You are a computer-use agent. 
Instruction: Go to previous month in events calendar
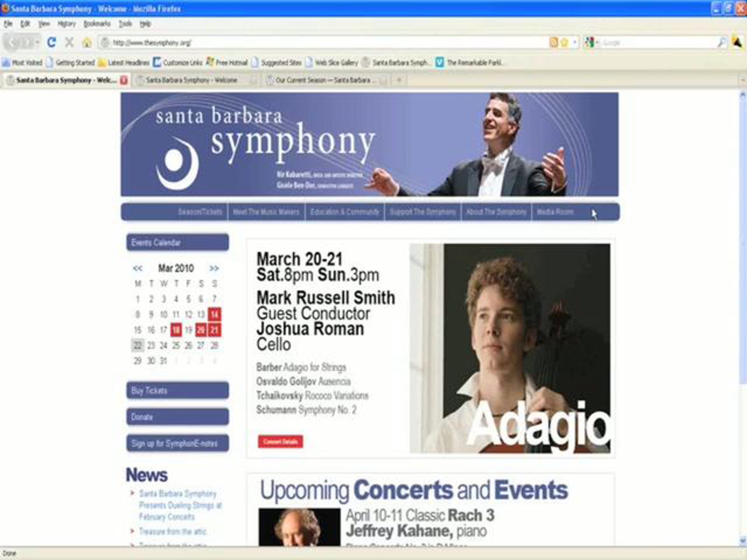pyautogui.click(x=138, y=268)
